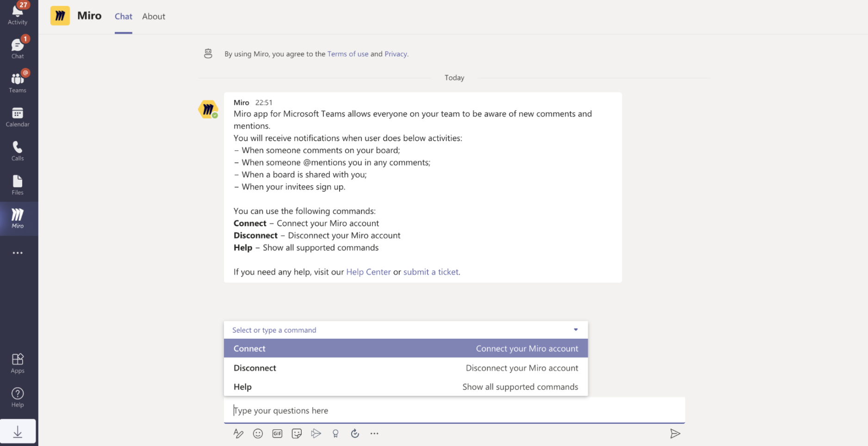
Task: Collapse the command dropdown arrow
Action: [x=576, y=330]
